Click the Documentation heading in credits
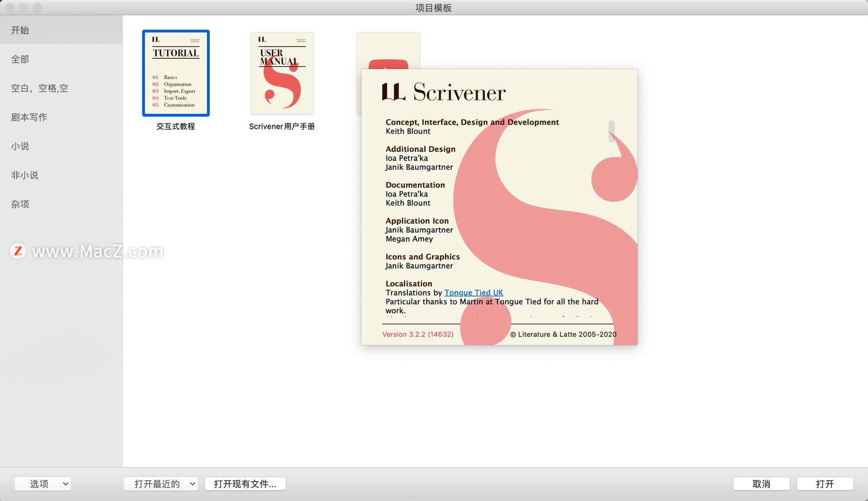Screen dimensions: 868x501 pos(415,185)
